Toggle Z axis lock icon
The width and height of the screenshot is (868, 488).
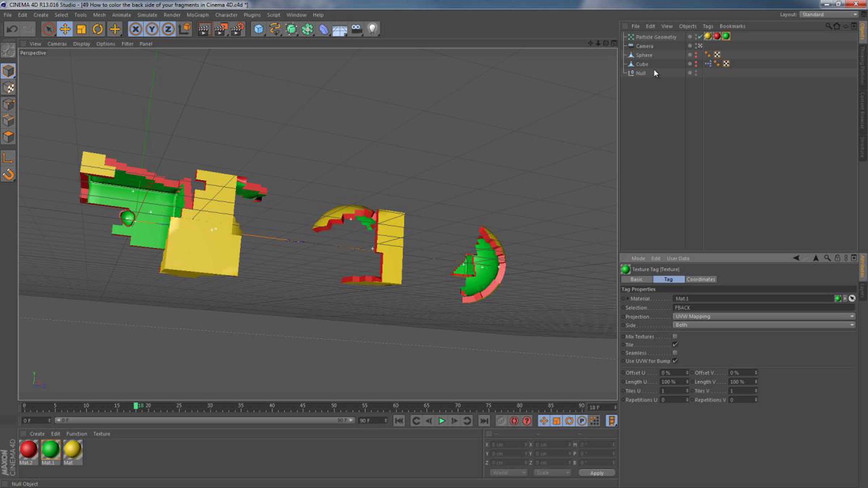pos(168,29)
